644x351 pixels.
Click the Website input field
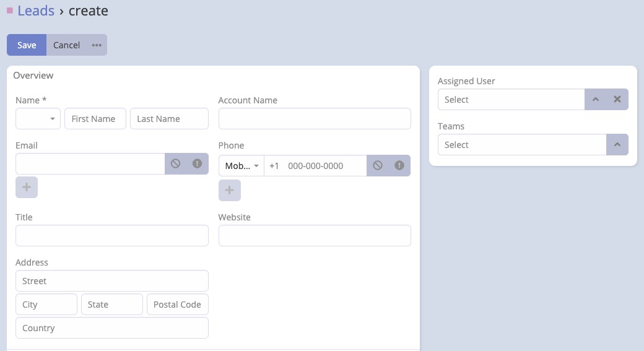point(315,236)
